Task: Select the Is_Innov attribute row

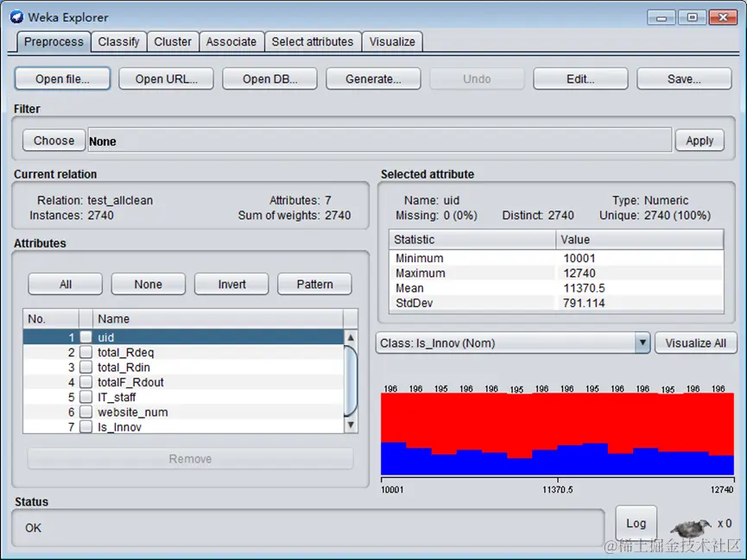Action: click(183, 426)
